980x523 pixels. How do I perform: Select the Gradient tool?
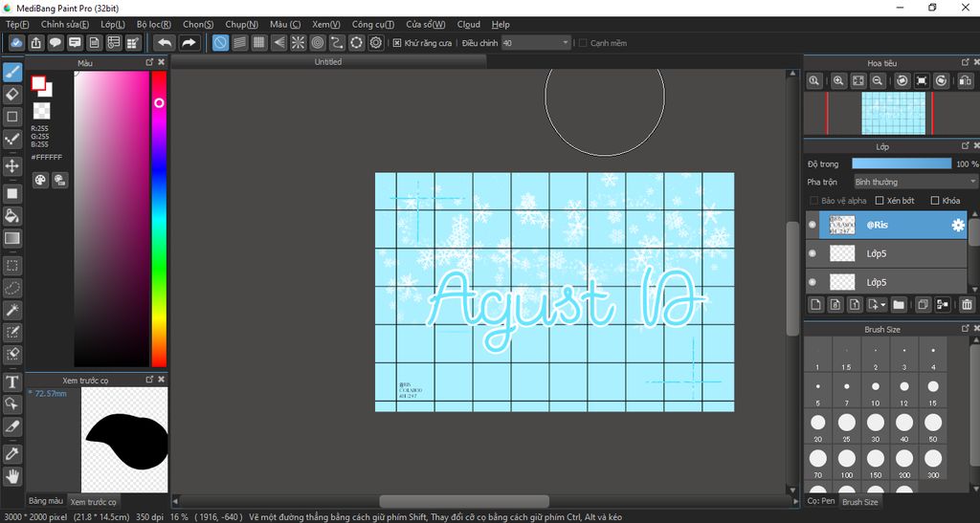coord(11,238)
